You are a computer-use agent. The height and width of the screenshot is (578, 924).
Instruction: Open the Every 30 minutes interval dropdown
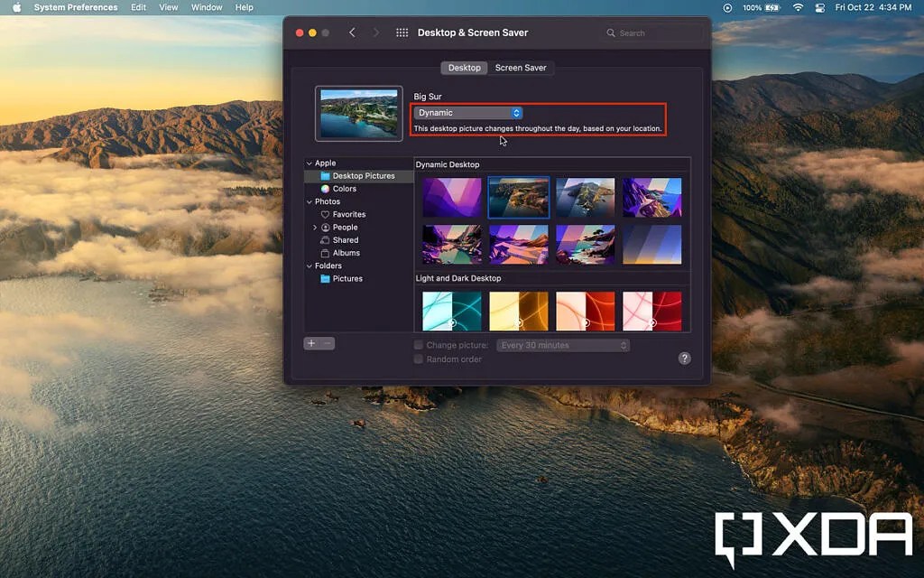pos(562,344)
